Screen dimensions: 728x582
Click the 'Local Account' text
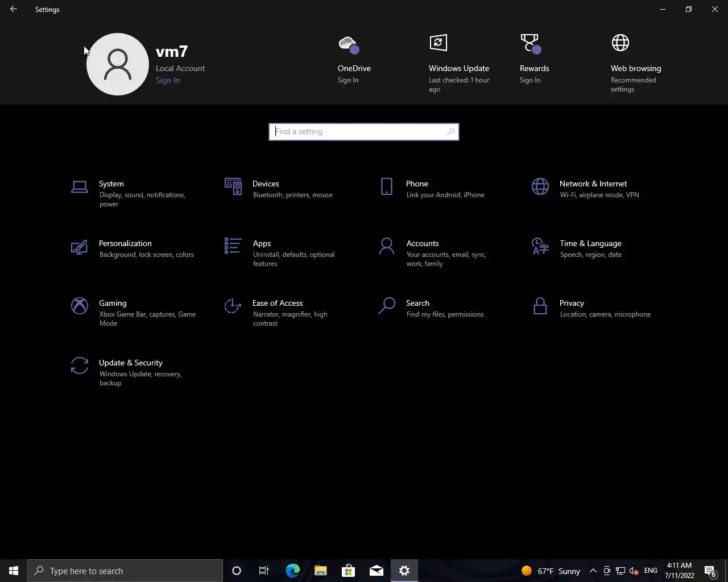pos(180,68)
